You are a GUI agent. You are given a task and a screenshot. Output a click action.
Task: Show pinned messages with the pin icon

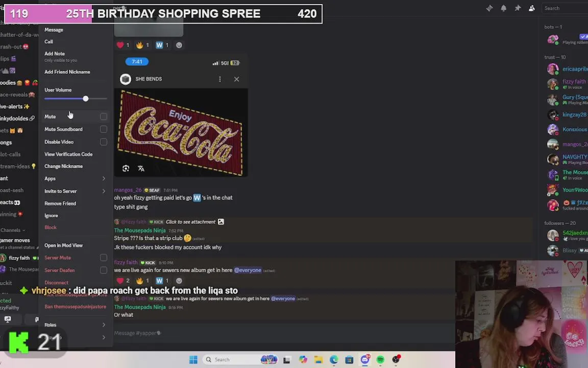click(x=518, y=8)
